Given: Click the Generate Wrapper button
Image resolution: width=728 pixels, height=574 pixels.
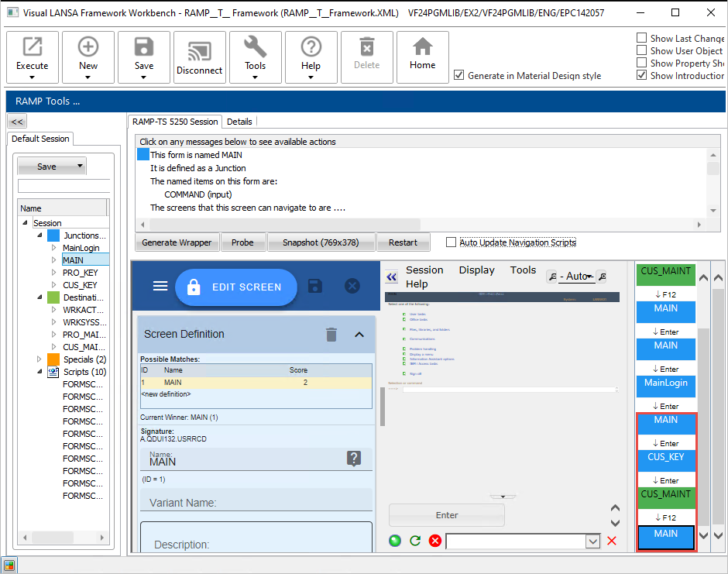Looking at the screenshot, I should click(x=177, y=242).
